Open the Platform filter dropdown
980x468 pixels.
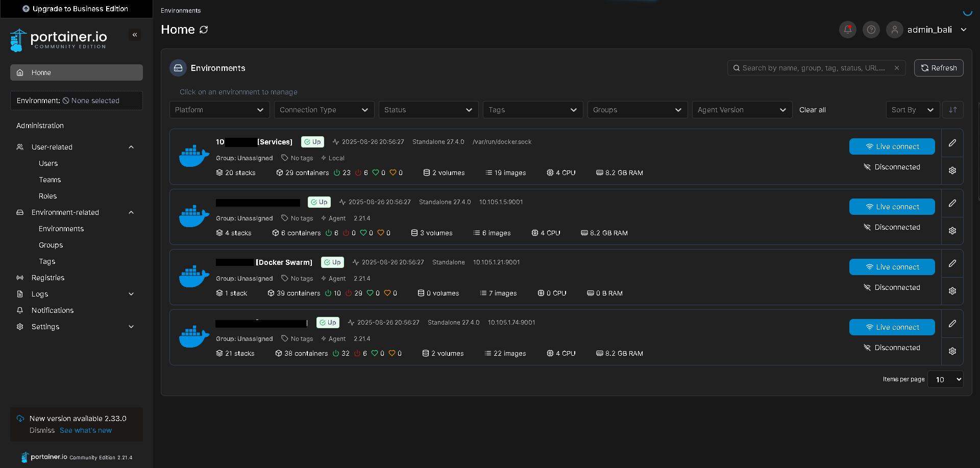(x=219, y=110)
